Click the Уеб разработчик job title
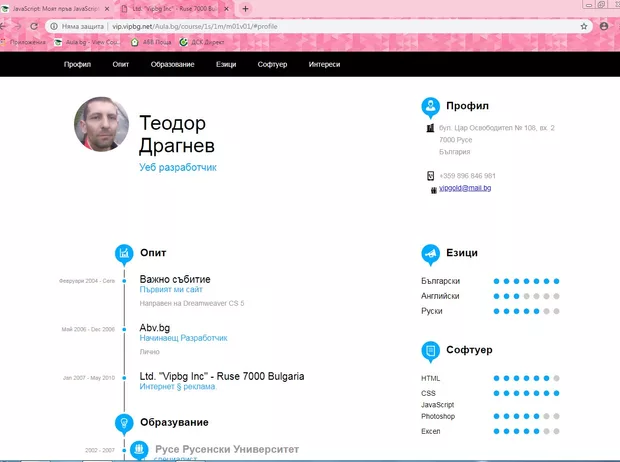 (x=178, y=167)
